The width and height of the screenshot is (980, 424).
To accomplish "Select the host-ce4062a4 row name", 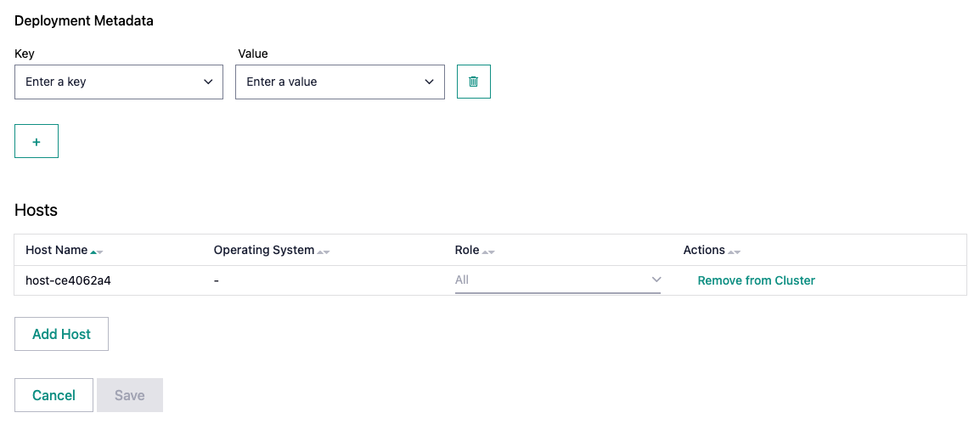I will [68, 280].
